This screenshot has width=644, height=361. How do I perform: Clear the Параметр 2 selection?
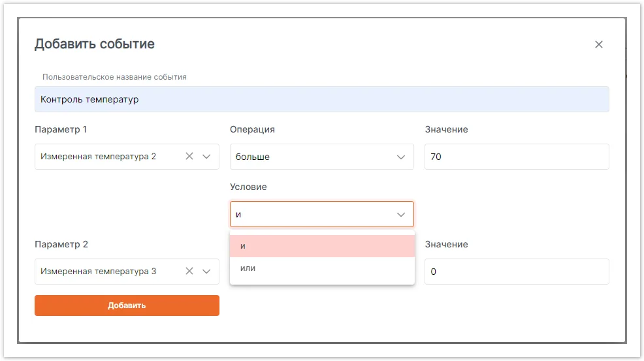(x=189, y=271)
